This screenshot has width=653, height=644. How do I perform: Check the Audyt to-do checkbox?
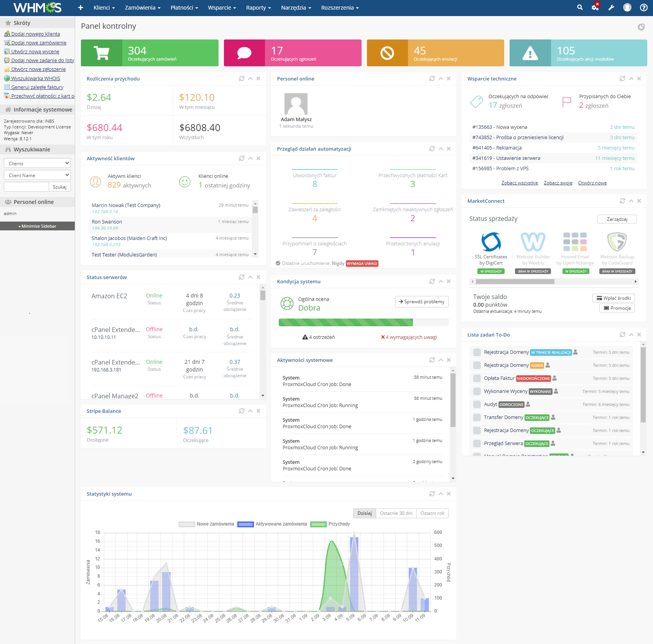click(x=477, y=404)
